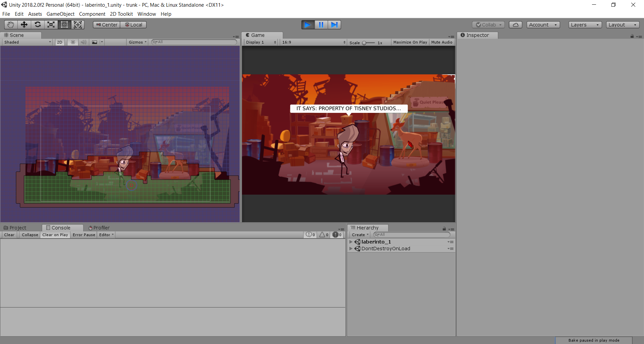Select the Scale tool
The image size is (644, 344).
click(x=51, y=25)
